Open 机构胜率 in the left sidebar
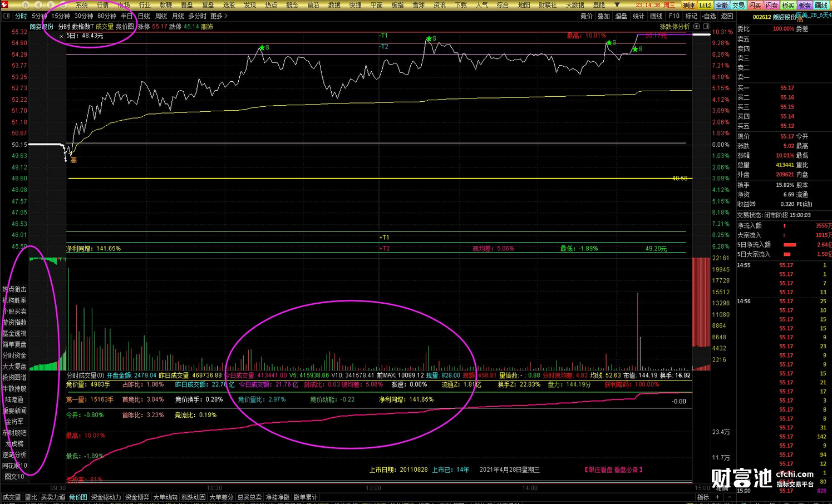This screenshot has height=504, width=832. pyautogui.click(x=14, y=300)
